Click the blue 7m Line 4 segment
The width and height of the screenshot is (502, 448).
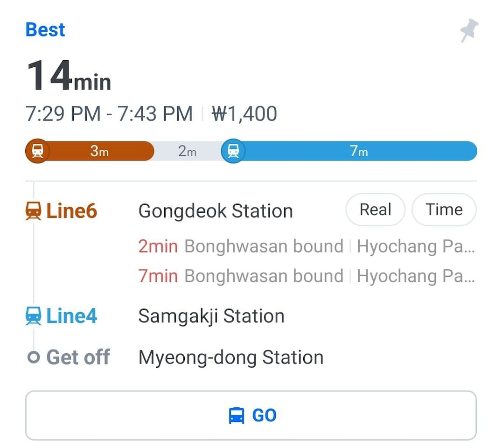pos(359,151)
